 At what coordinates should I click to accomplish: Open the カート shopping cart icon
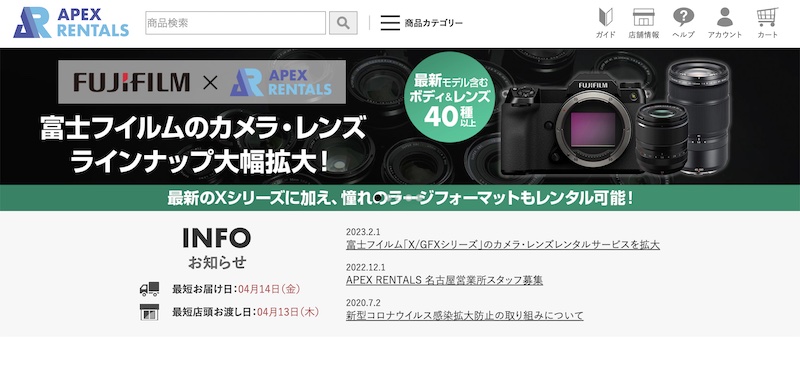point(767,23)
